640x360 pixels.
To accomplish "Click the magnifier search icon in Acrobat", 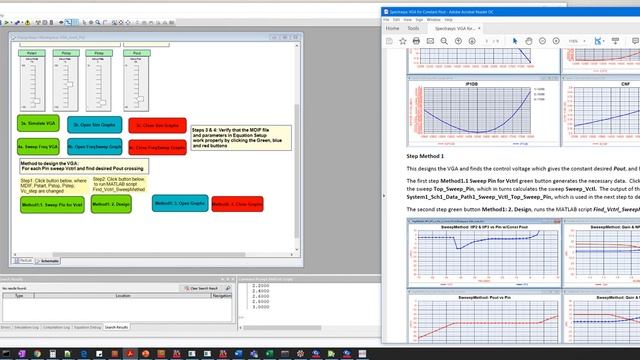I will [x=444, y=41].
